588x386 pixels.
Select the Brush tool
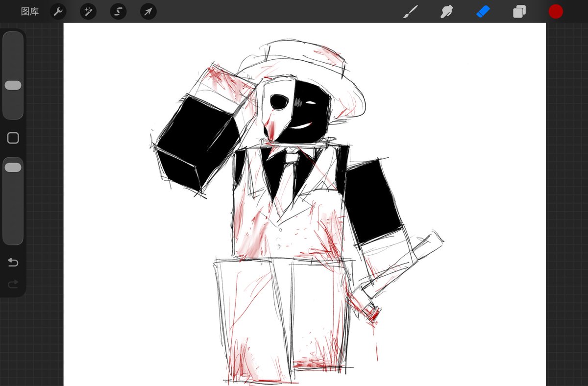410,12
